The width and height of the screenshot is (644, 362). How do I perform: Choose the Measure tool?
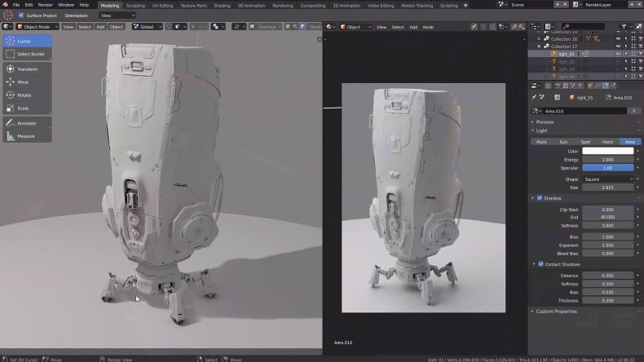pyautogui.click(x=27, y=136)
